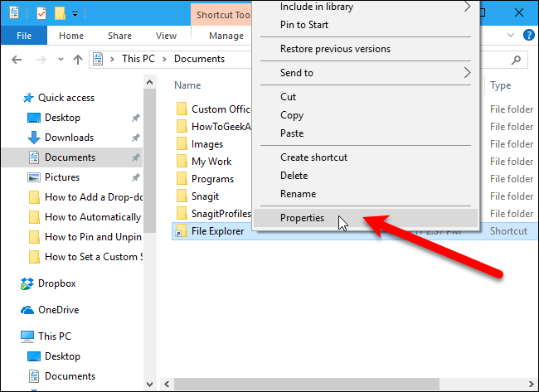Image resolution: width=539 pixels, height=392 pixels.
Task: Select Quick access in navigation pane
Action: [x=66, y=98]
